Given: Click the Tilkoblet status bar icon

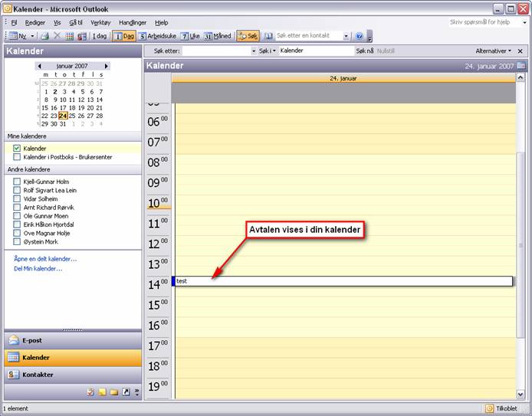Looking at the screenshot, I should point(489,408).
